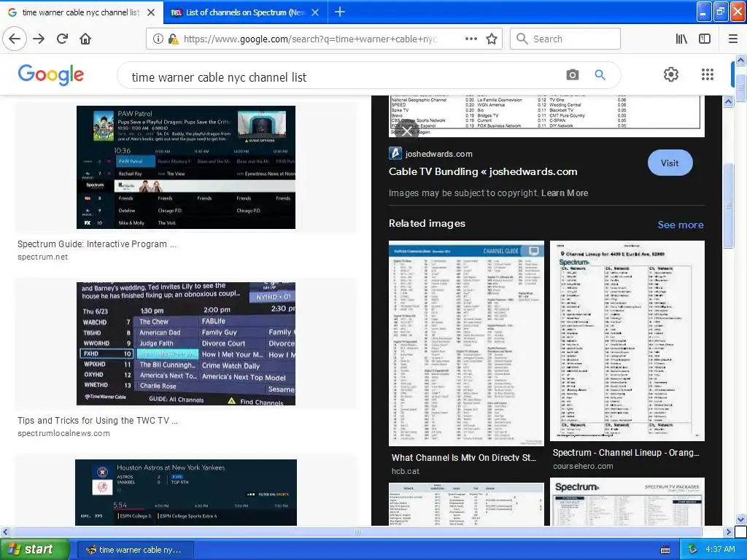Viewport: 747px width, 560px height.
Task: Open Tips and Tricks for TWC TV result
Action: coord(98,421)
